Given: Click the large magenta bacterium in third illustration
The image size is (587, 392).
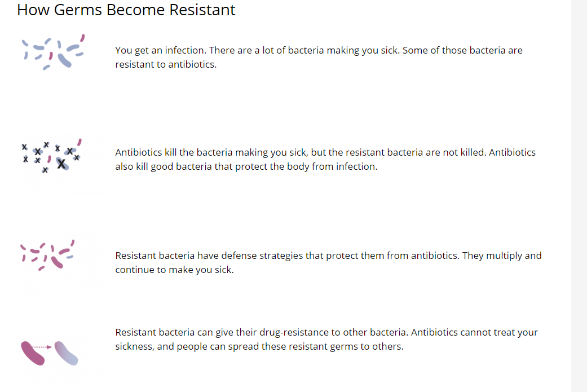Looking at the screenshot, I should [x=58, y=262].
